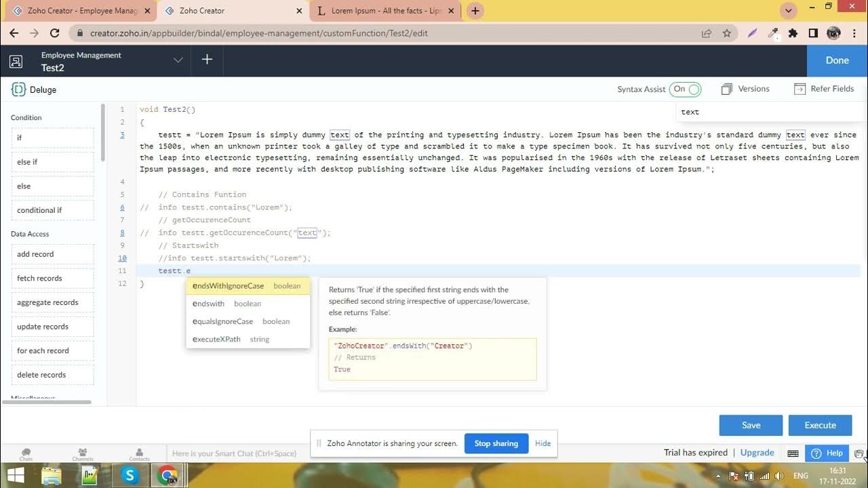Select the 'delete records' task

point(52,375)
